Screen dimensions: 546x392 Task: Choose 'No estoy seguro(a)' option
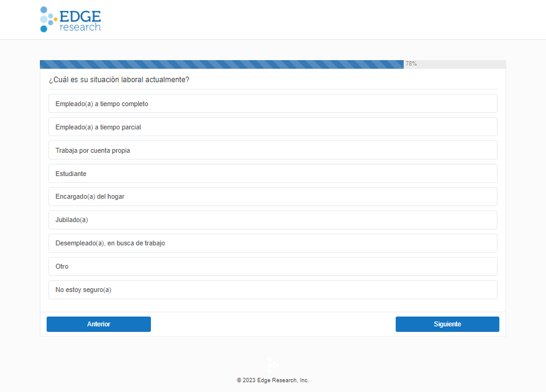pos(272,290)
